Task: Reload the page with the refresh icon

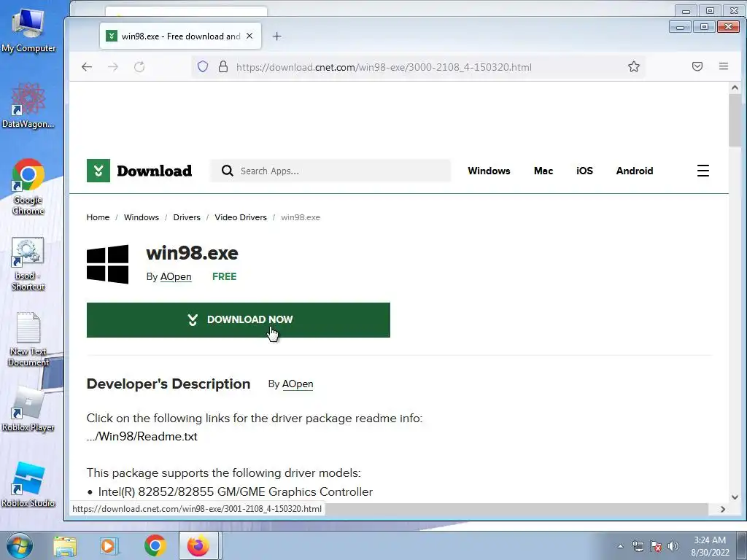Action: pos(139,67)
